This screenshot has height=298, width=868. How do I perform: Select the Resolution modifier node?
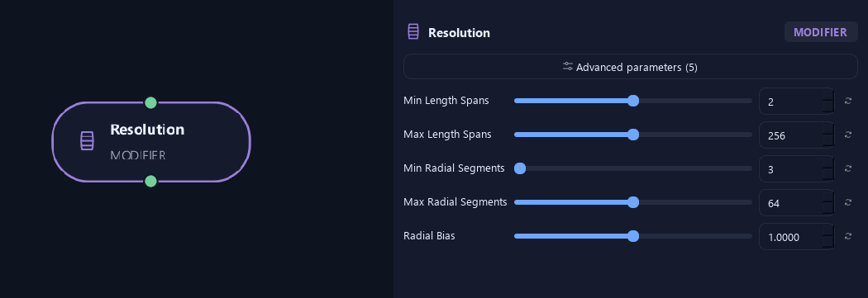tap(151, 141)
